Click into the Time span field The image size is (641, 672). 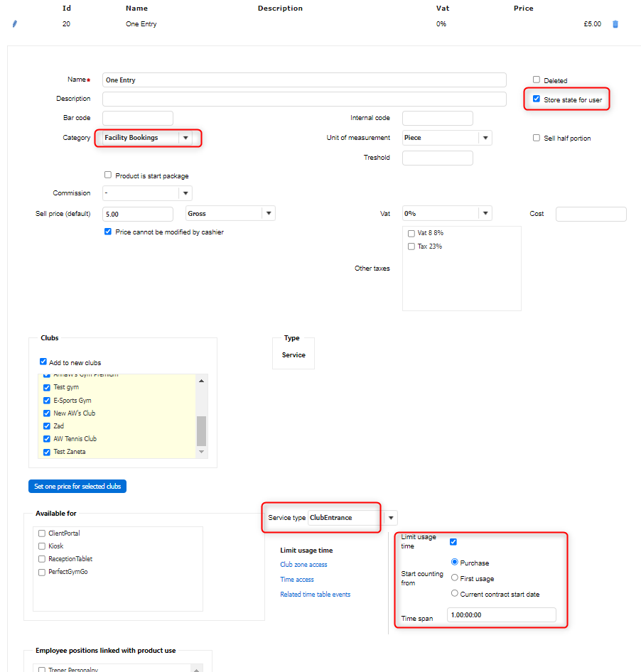click(x=501, y=615)
